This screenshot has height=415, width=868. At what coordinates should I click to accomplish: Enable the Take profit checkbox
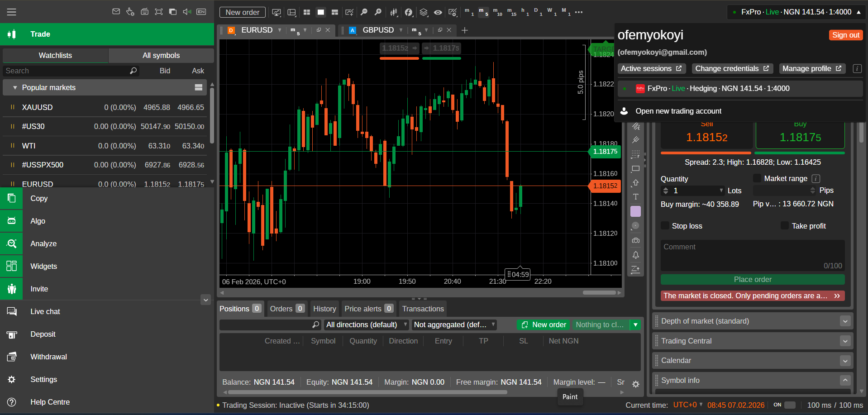point(785,226)
